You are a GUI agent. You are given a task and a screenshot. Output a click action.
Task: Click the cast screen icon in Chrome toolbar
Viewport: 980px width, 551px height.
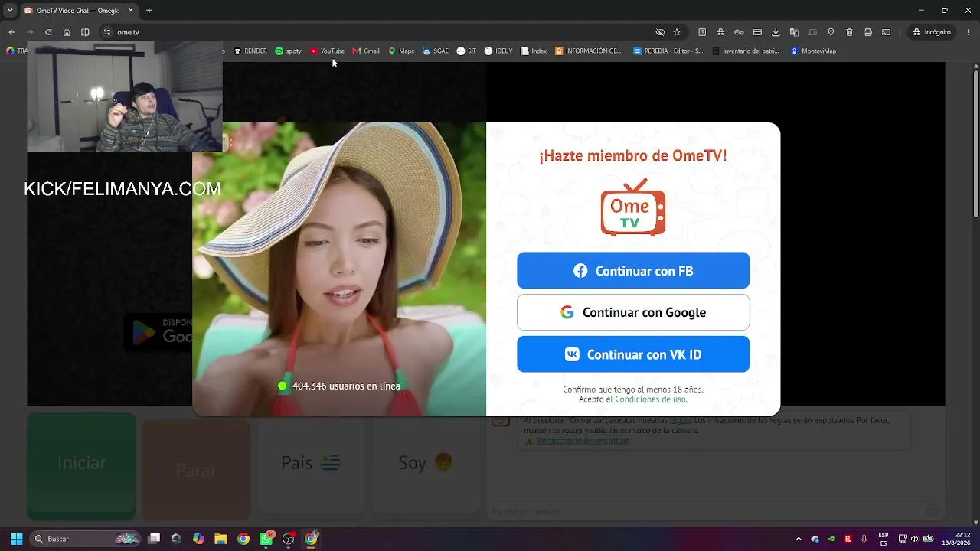tap(886, 32)
